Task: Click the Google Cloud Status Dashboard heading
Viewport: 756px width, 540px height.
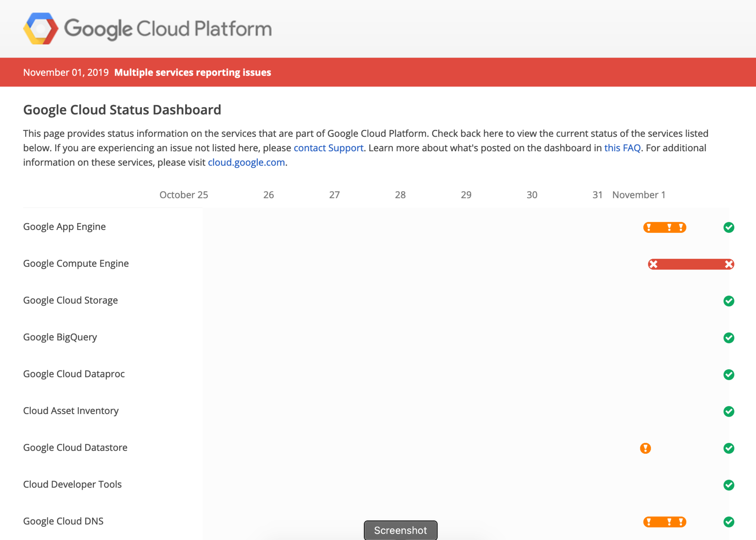Action: tap(122, 110)
